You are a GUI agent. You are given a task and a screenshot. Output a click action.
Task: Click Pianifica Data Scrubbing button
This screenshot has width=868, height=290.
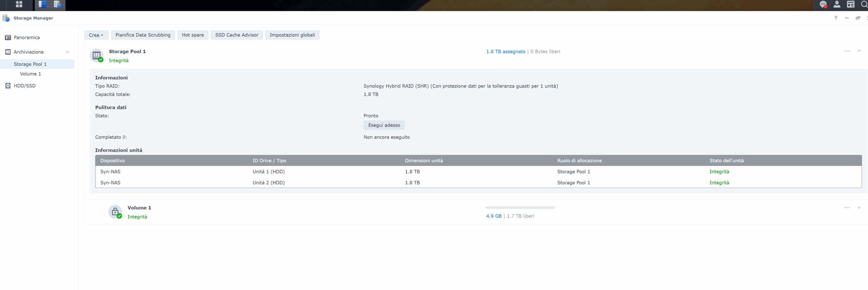pyautogui.click(x=143, y=35)
